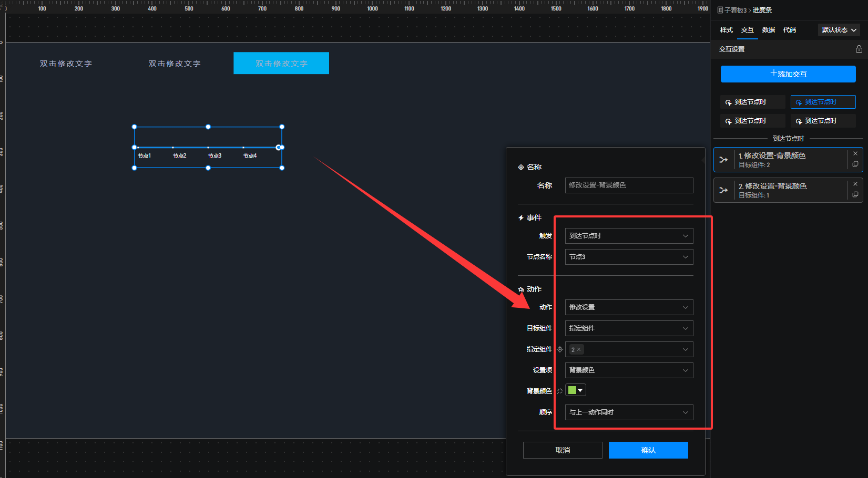This screenshot has width=868, height=478.
Task: Click the target picker icon beside 指定组件
Action: [560, 349]
